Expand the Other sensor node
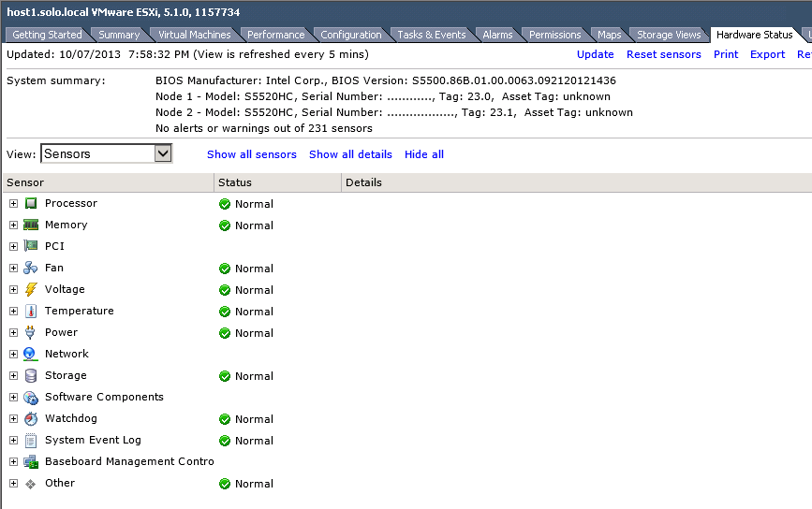812x509 pixels. pyautogui.click(x=13, y=483)
